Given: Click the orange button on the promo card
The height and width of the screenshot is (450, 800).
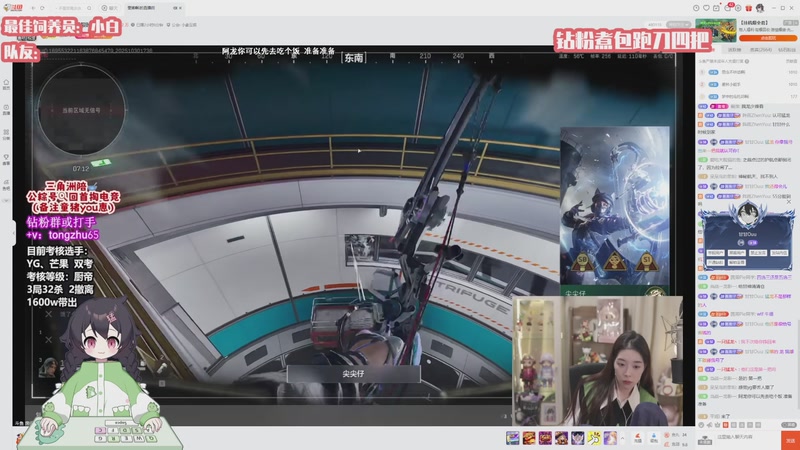Looking at the screenshot, I should coord(768,38).
